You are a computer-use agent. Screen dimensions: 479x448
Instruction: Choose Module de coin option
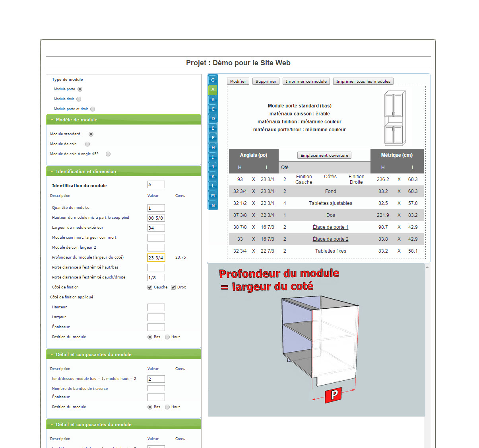click(x=87, y=144)
